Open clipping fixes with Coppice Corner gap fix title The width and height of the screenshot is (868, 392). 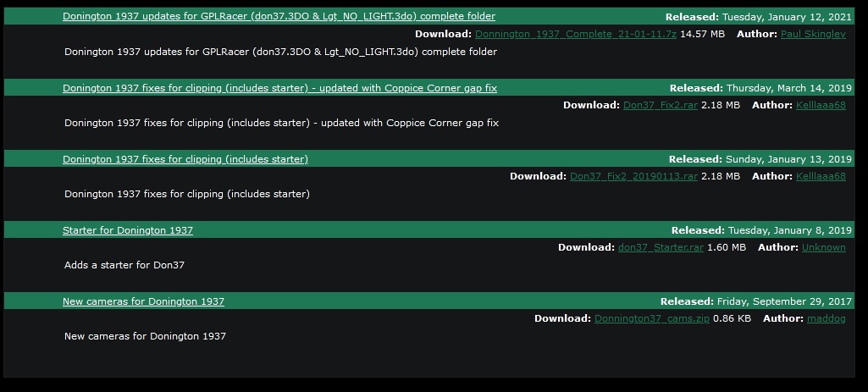(279, 87)
